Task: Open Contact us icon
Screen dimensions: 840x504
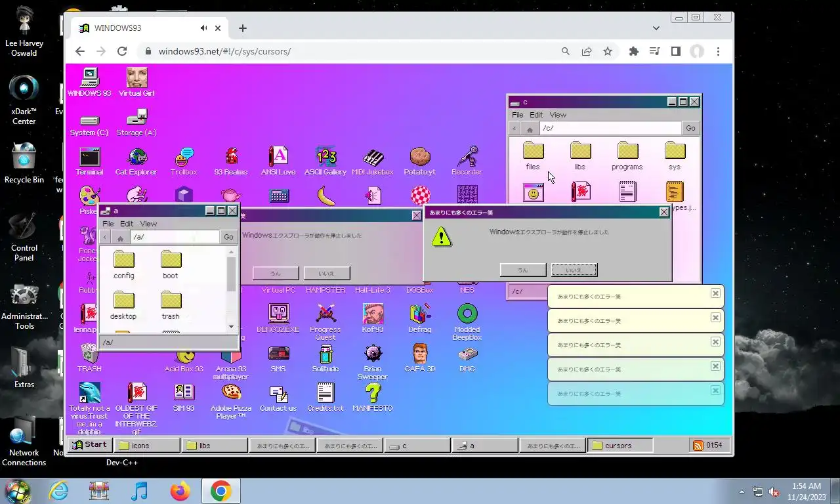Action: [278, 398]
